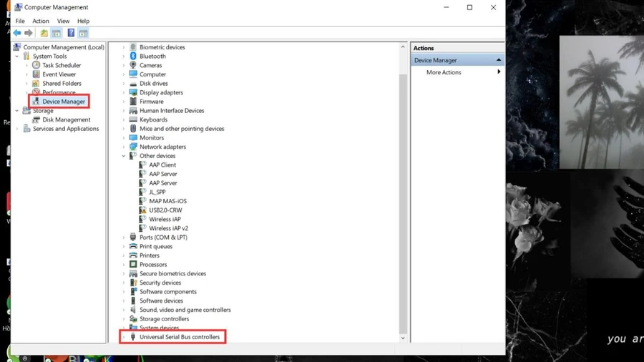Viewport: 644px width, 362px height.
Task: Select Disk Management in the tree
Action: click(x=66, y=120)
